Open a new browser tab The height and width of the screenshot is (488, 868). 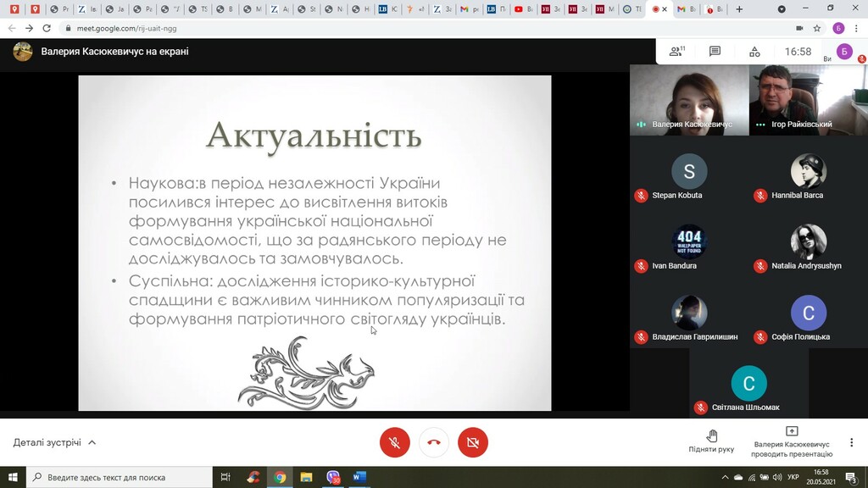pos(740,9)
